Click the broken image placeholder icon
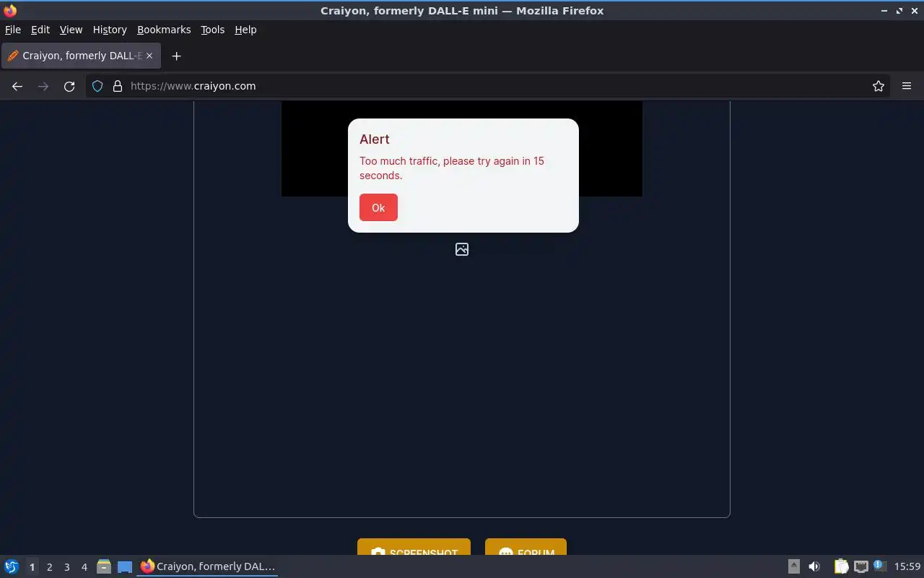 (x=462, y=249)
